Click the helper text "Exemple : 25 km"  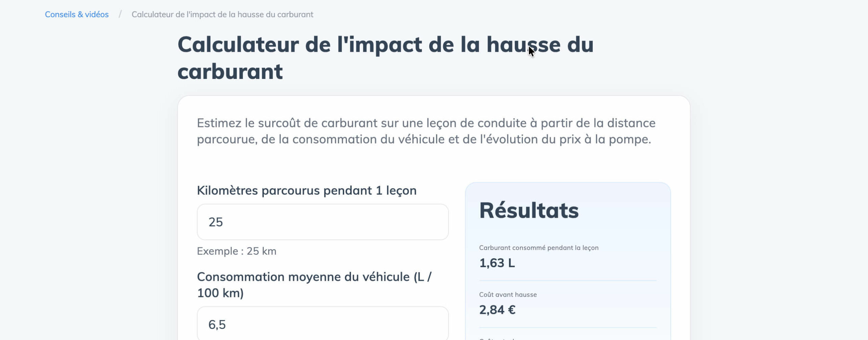point(236,251)
